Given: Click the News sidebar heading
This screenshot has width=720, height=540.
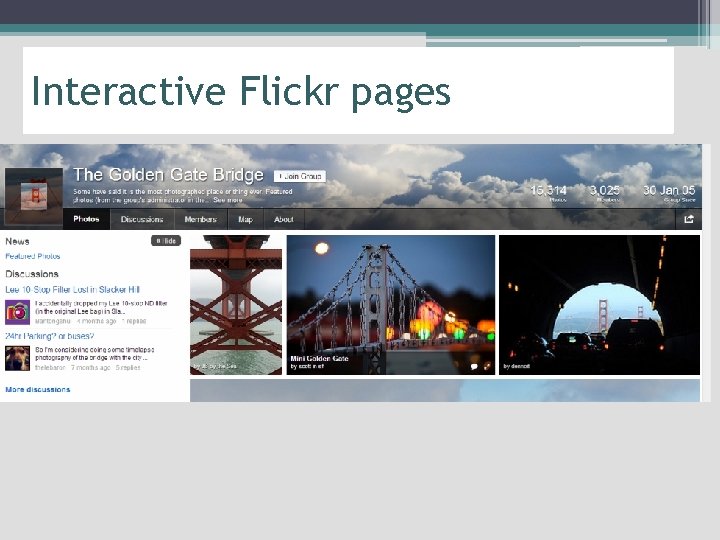Looking at the screenshot, I should pyautogui.click(x=17, y=241).
